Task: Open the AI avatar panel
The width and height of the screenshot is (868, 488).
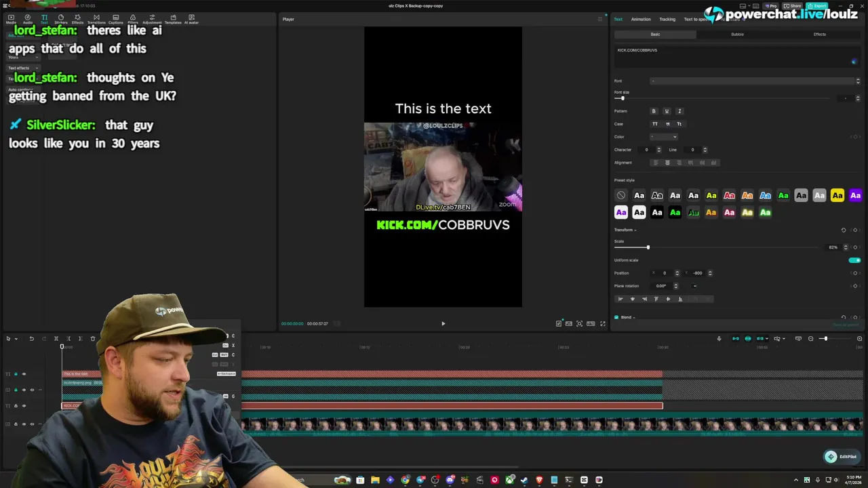Action: point(191,19)
